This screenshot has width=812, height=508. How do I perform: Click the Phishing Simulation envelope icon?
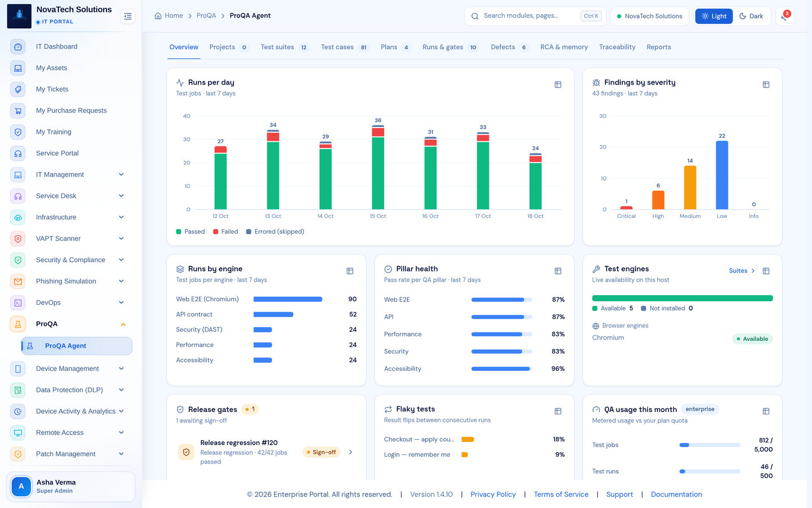click(x=18, y=282)
